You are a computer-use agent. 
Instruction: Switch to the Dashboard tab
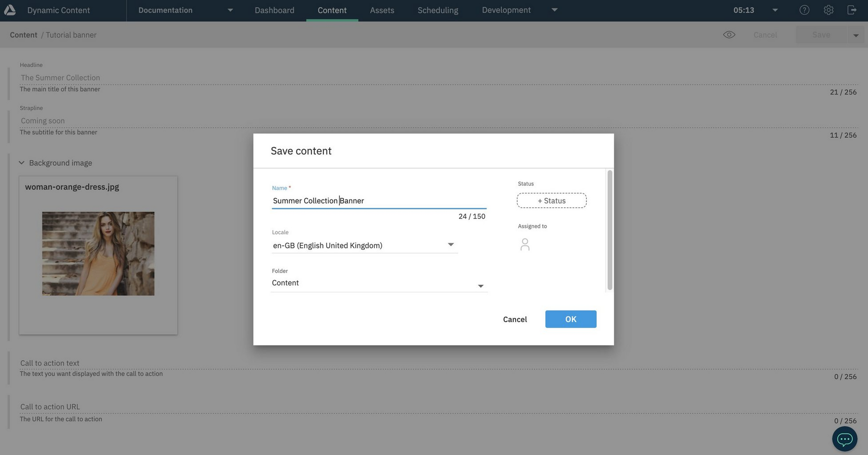(x=274, y=10)
